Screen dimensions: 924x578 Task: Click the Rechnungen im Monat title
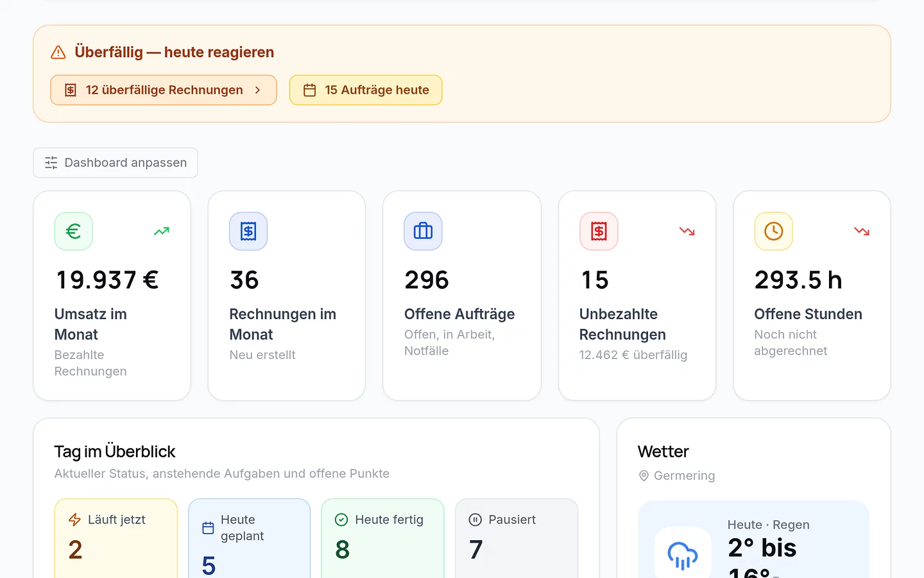(x=283, y=324)
